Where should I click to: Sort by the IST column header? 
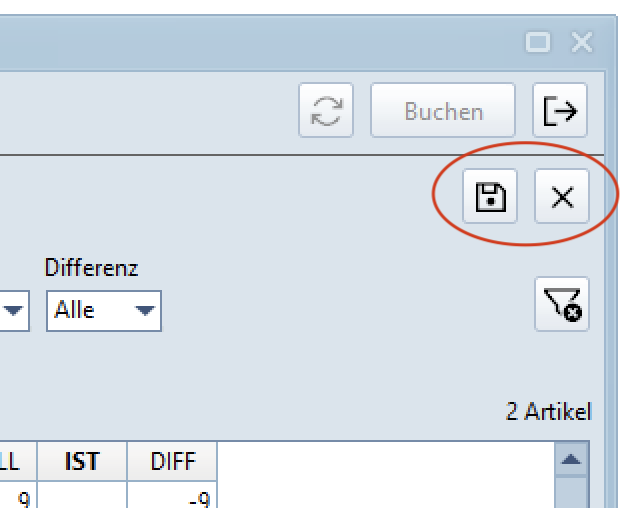click(82, 461)
